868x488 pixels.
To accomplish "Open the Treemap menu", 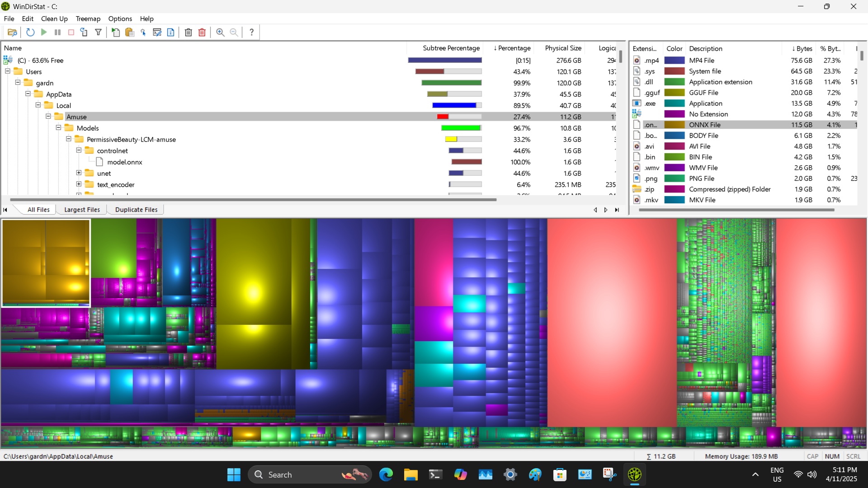I will (x=88, y=19).
